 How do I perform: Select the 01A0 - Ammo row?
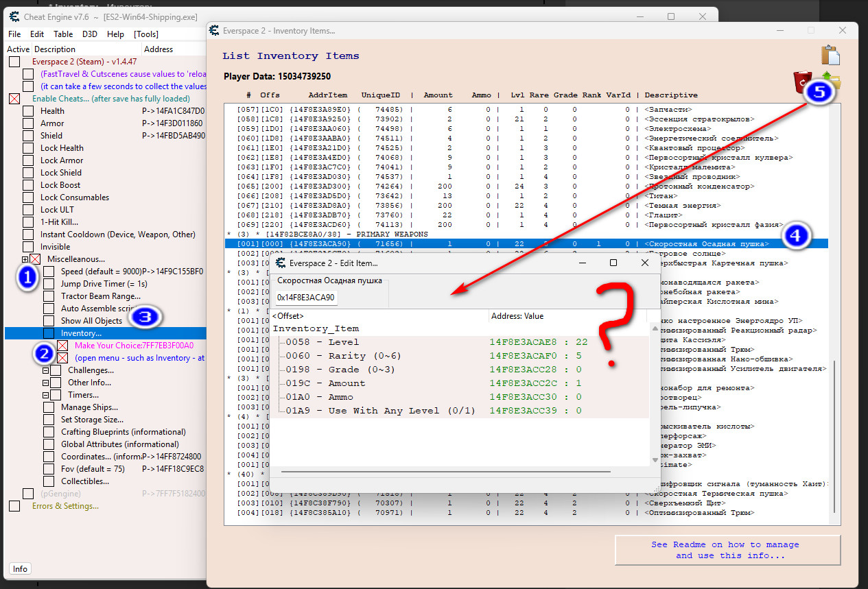pyautogui.click(x=460, y=397)
